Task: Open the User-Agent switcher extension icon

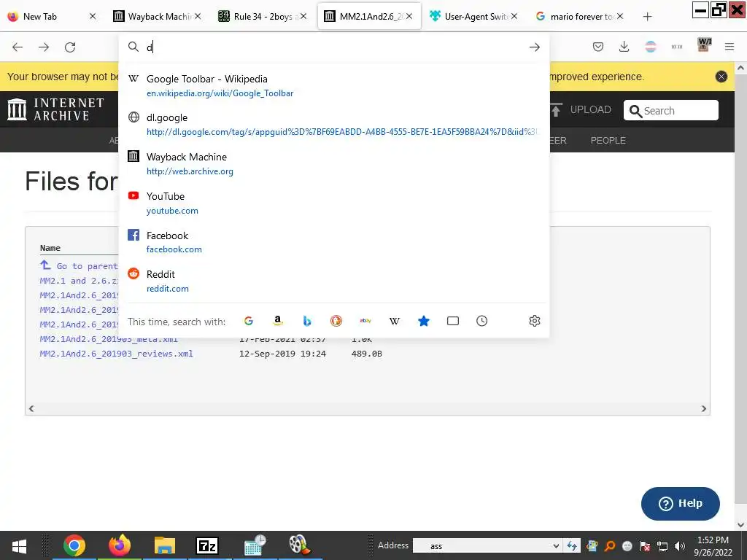Action: (704, 44)
